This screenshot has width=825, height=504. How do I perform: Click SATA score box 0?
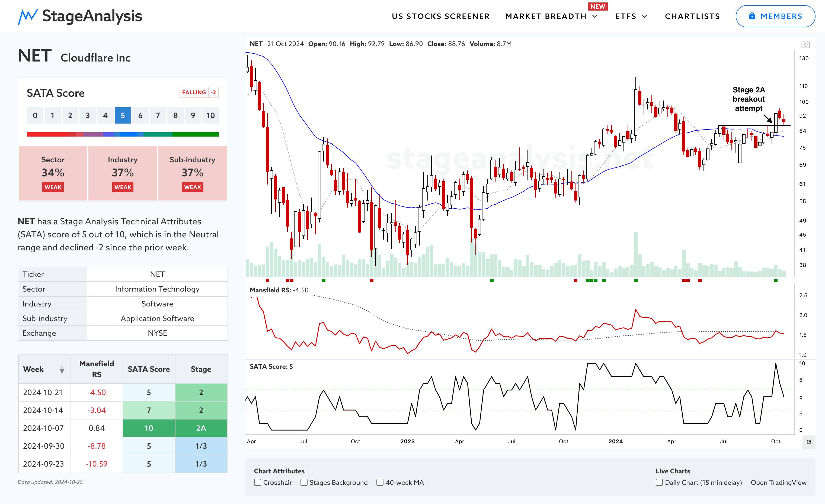[35, 115]
